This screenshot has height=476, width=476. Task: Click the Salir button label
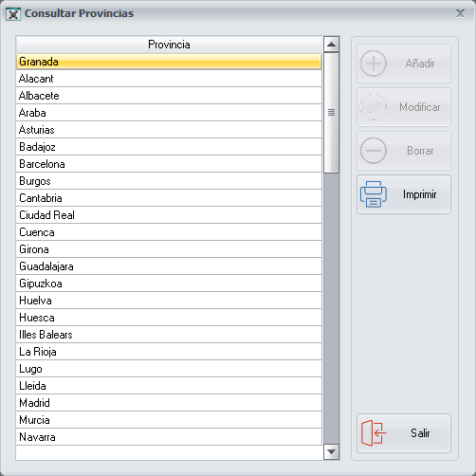pos(420,433)
